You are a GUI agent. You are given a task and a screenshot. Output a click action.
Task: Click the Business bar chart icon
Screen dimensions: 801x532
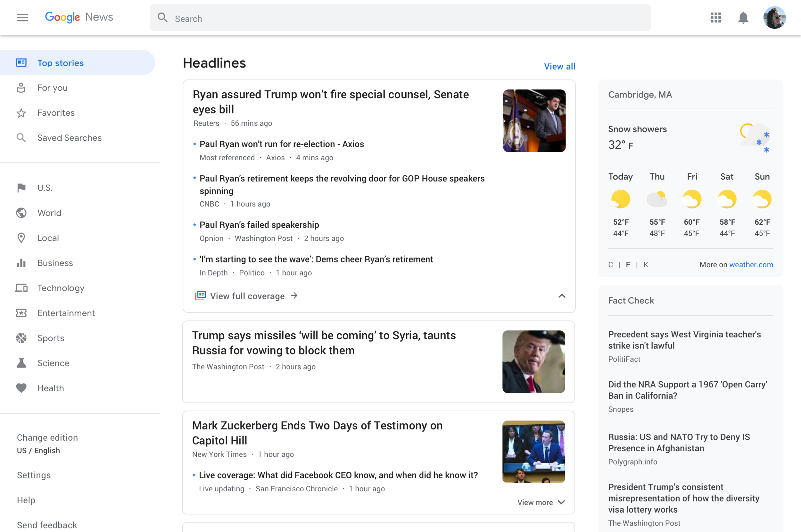point(21,263)
